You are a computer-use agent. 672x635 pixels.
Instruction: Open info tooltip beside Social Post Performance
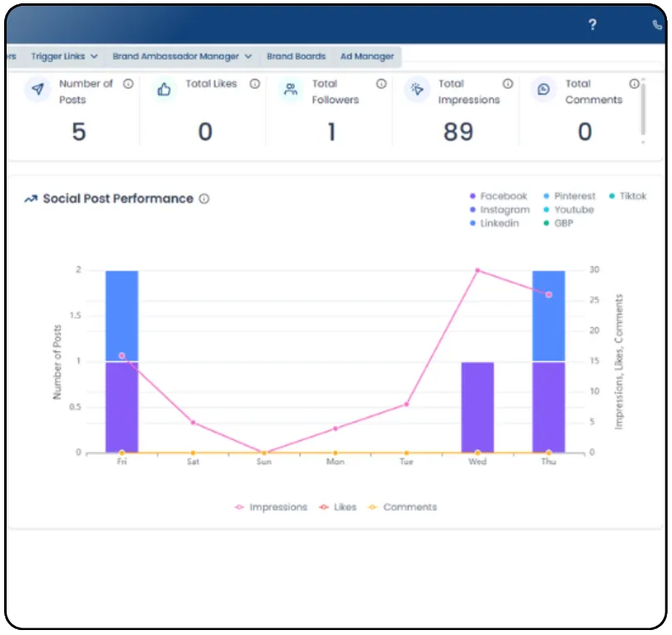[204, 198]
